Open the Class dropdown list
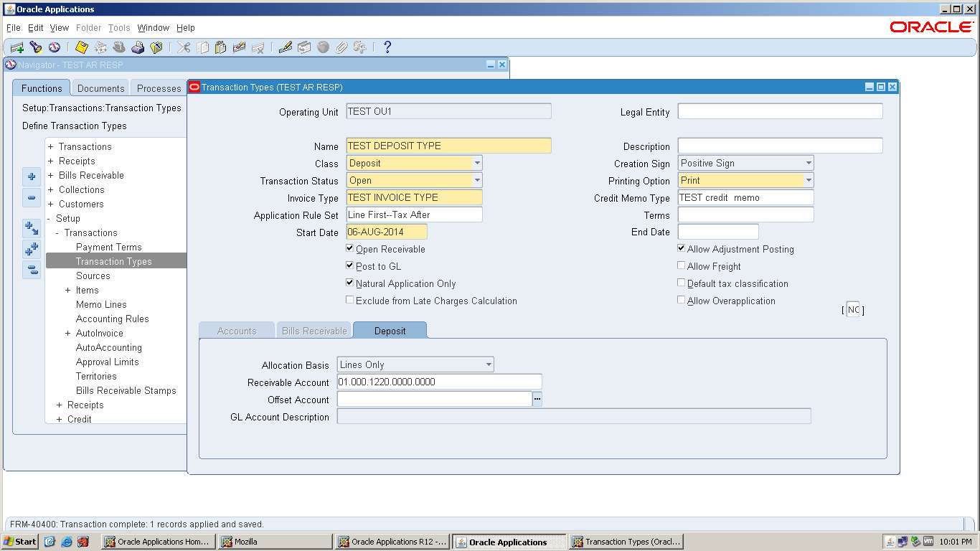Screen dimensions: 980x551 coord(477,163)
